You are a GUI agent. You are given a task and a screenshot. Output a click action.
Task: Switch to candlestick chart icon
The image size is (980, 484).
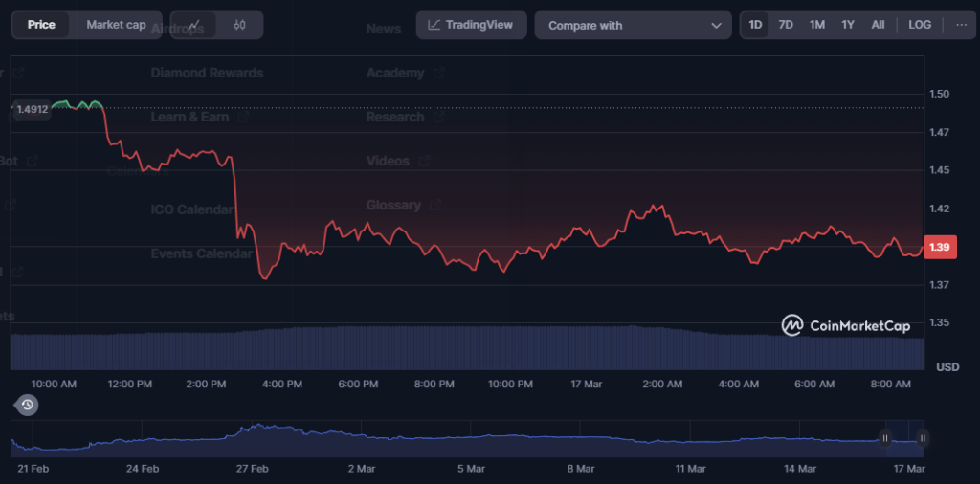tap(239, 25)
